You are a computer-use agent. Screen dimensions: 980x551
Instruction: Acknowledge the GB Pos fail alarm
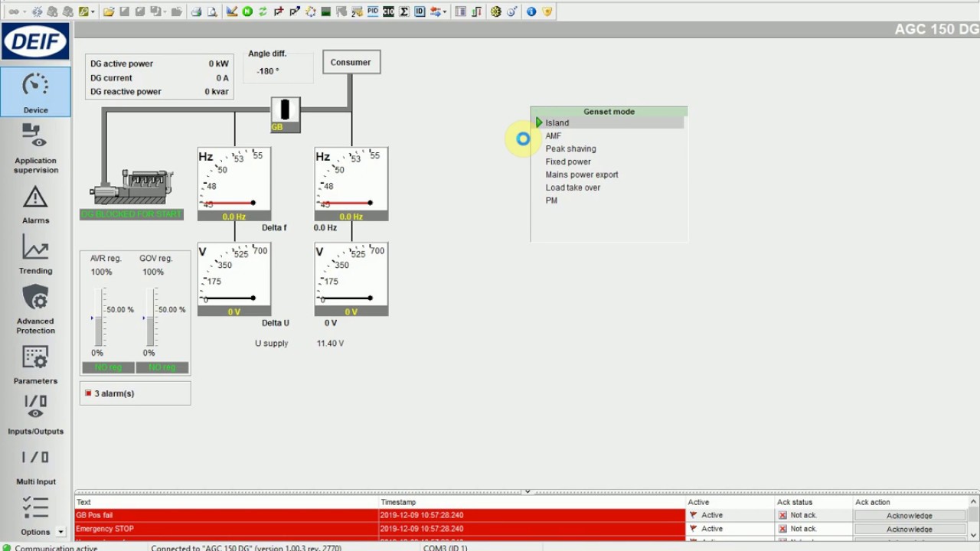910,516
